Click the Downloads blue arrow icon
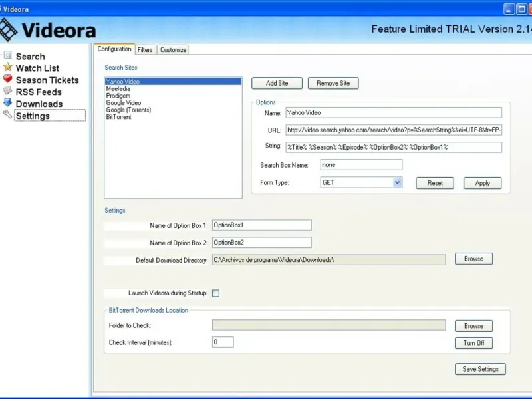The image size is (532, 399). point(7,102)
